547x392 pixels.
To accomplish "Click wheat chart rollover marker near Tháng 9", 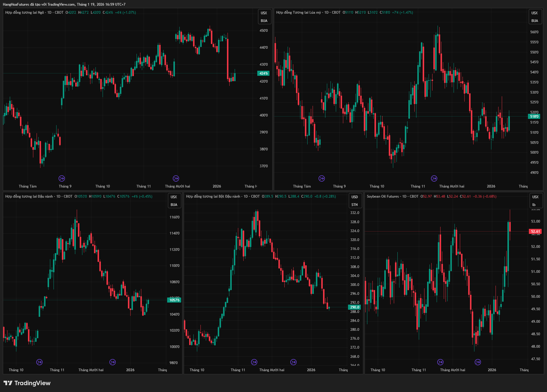I will (322, 178).
